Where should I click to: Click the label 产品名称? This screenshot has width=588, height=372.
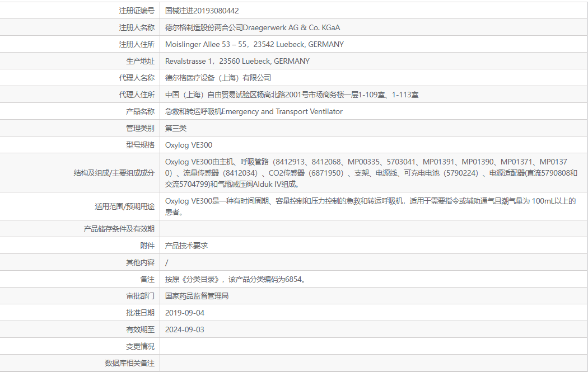point(140,112)
